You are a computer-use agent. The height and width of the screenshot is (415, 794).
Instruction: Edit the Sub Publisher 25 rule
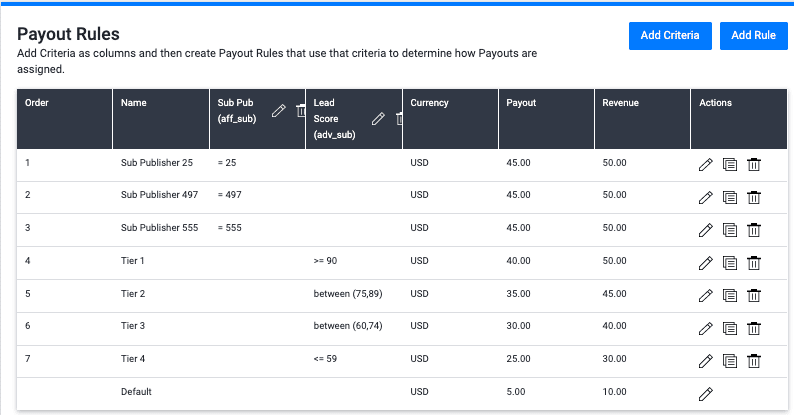[x=705, y=165]
